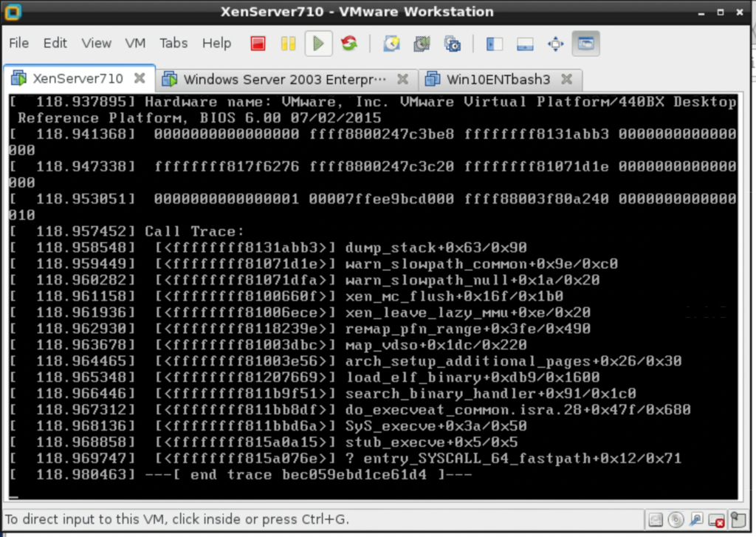756x537 pixels.
Task: Open the View menu
Action: (x=97, y=43)
